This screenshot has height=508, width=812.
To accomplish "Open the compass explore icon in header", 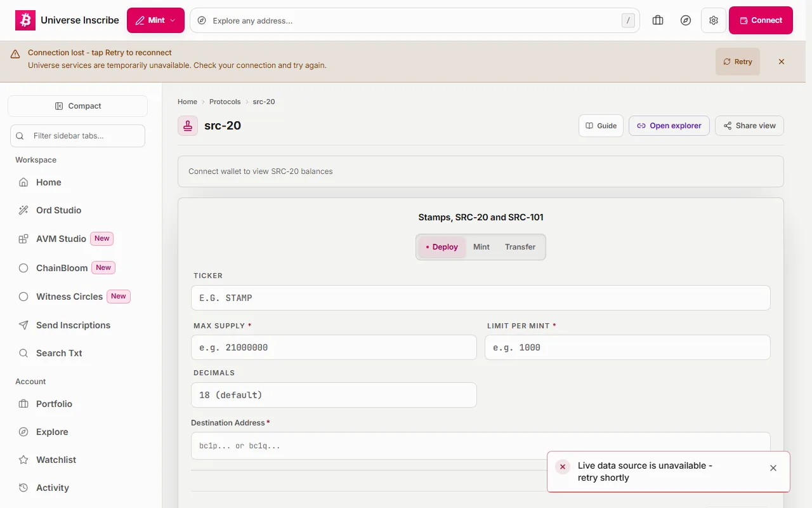I will click(x=686, y=20).
